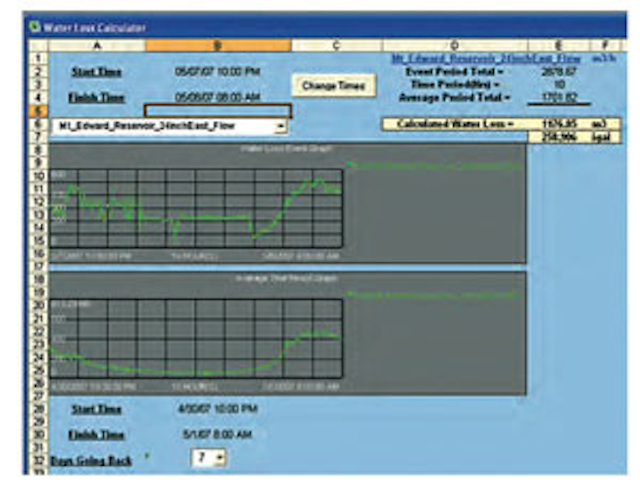640x486 pixels.
Task: Click the upper Finish Time label
Action: 96,98
